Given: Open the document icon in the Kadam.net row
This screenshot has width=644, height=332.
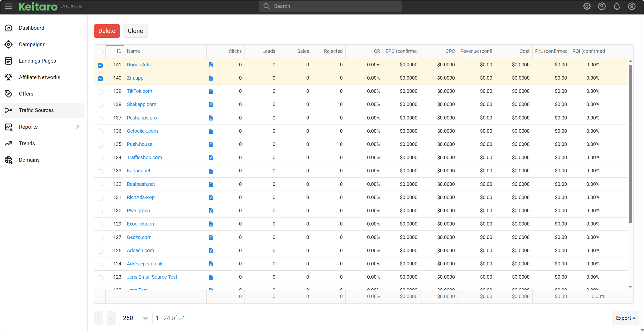Looking at the screenshot, I should pos(211,171).
